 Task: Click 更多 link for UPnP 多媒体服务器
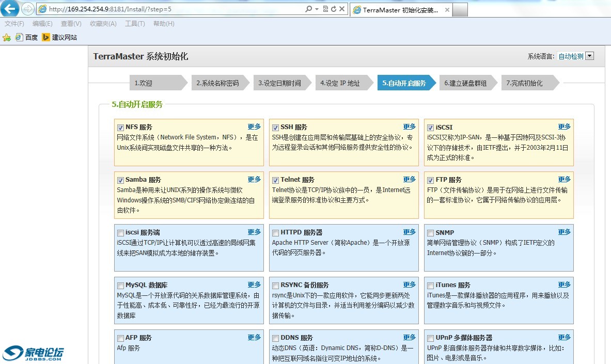tap(564, 337)
